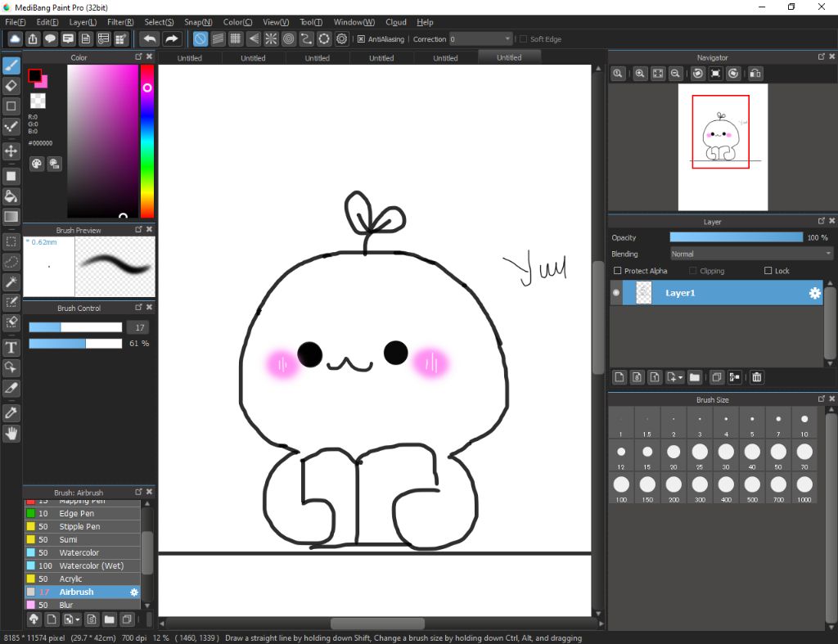The image size is (838, 644).
Task: Open the Layer menu
Action: (83, 22)
